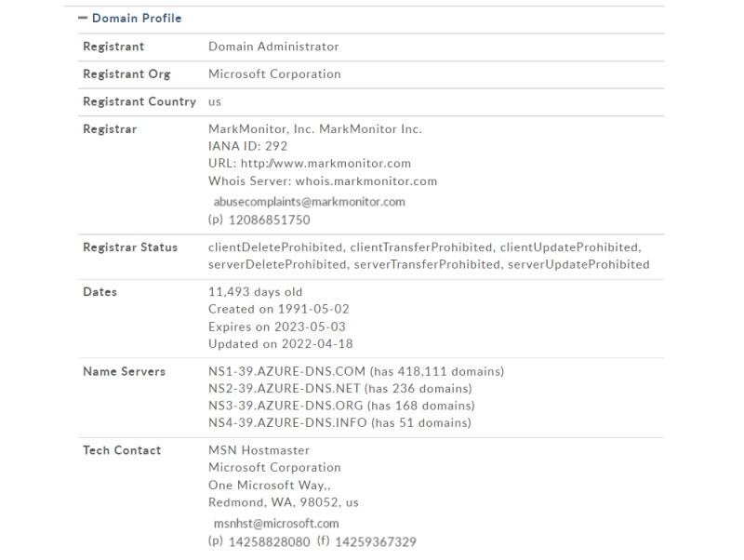This screenshot has width=744, height=560.
Task: Click the Registrar row label
Action: (x=110, y=129)
